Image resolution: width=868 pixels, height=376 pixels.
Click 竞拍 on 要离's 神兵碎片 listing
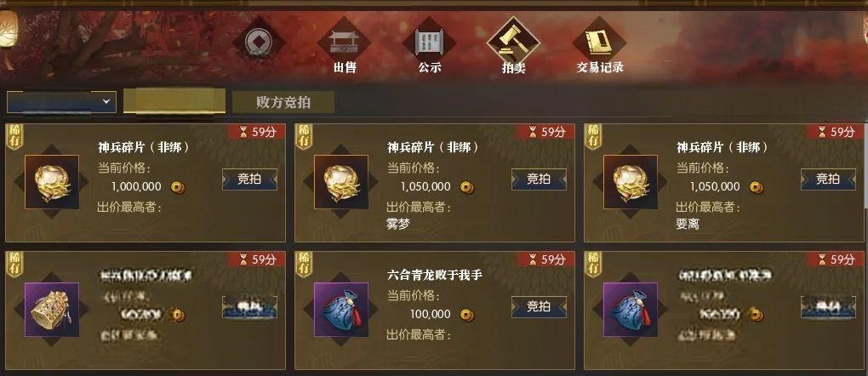click(828, 179)
